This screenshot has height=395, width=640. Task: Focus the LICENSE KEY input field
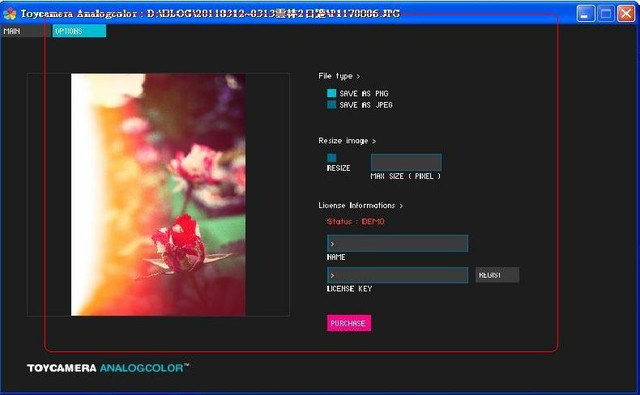click(398, 275)
